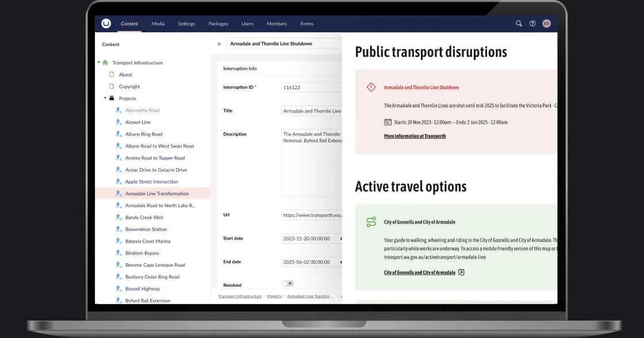This screenshot has width=644, height=338.
Task: Open the help question mark icon
Action: [x=532, y=24]
